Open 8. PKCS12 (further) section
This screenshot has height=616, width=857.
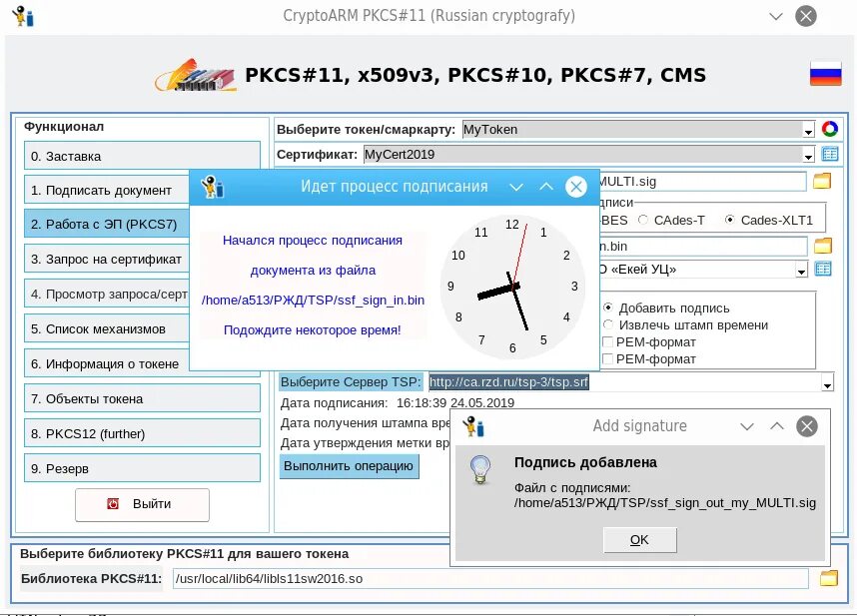click(142, 433)
